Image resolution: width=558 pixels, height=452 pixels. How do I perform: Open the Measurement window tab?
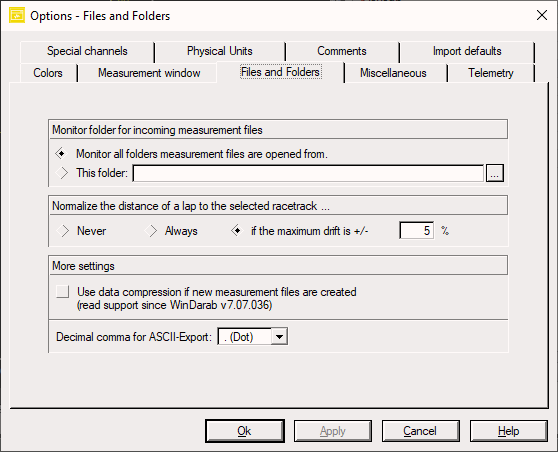[x=149, y=73]
